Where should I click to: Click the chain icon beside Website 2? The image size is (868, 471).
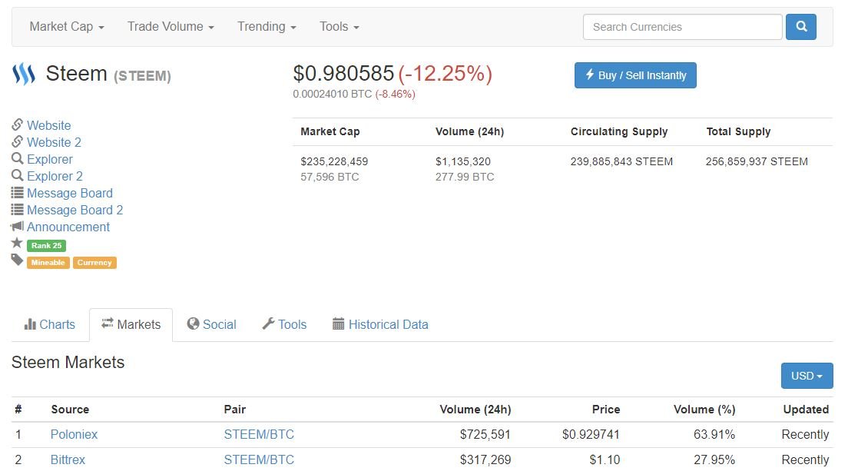tap(17, 141)
